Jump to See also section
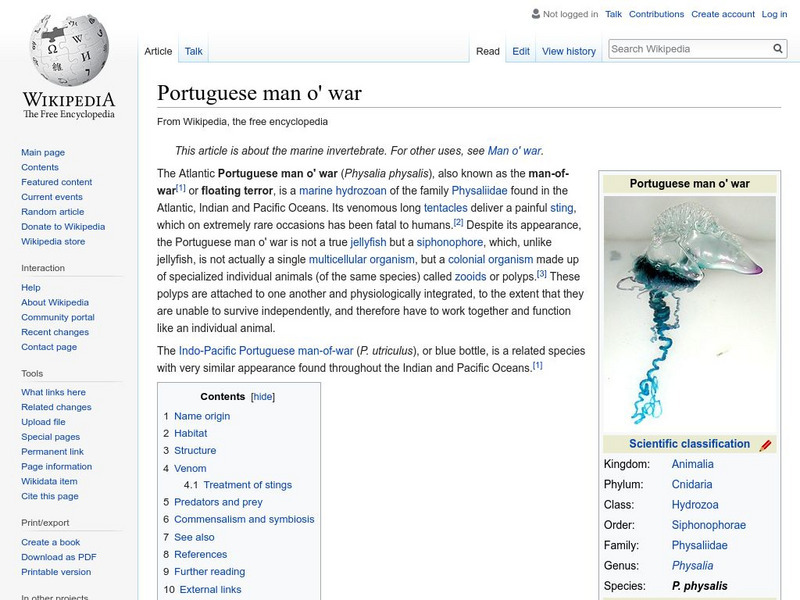 [x=194, y=537]
